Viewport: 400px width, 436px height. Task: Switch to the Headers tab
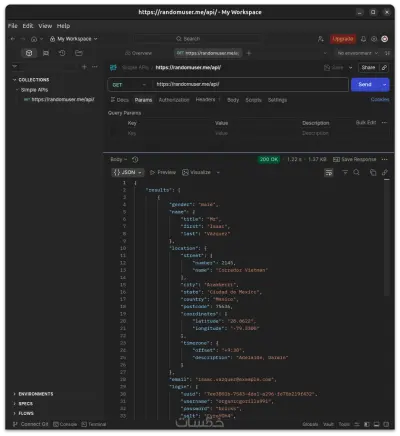[x=208, y=100]
